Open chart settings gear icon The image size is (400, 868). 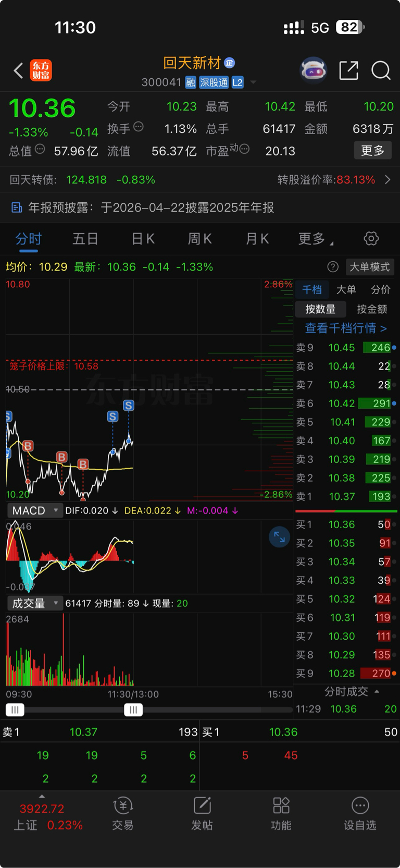371,239
